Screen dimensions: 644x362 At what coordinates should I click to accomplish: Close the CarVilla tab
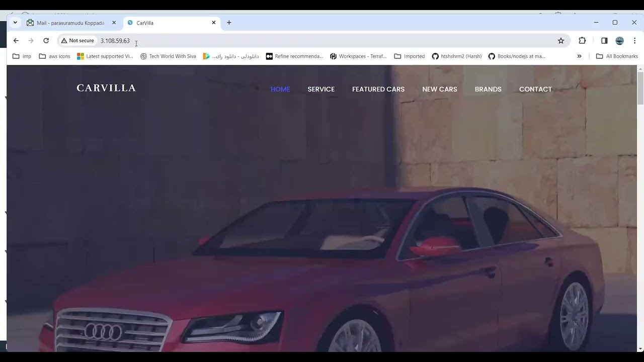[x=213, y=23]
